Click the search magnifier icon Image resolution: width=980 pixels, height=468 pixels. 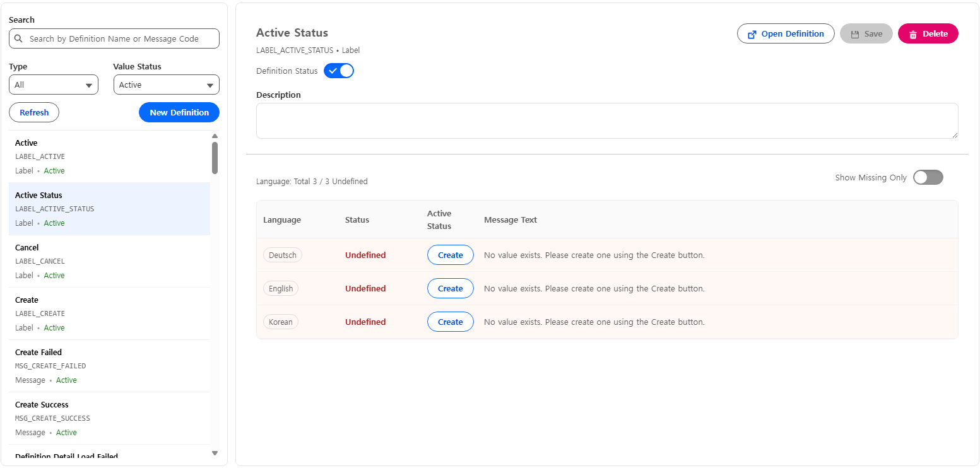[x=19, y=38]
